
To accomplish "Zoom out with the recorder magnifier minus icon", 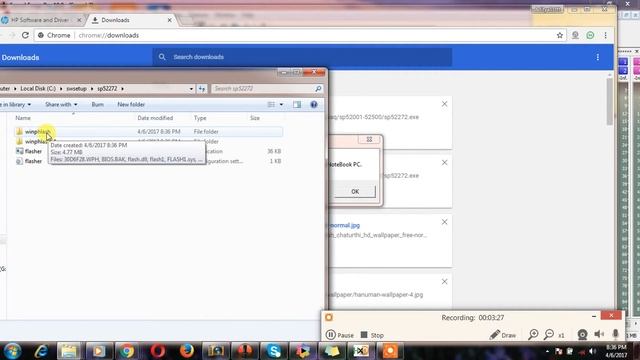I will click(549, 335).
